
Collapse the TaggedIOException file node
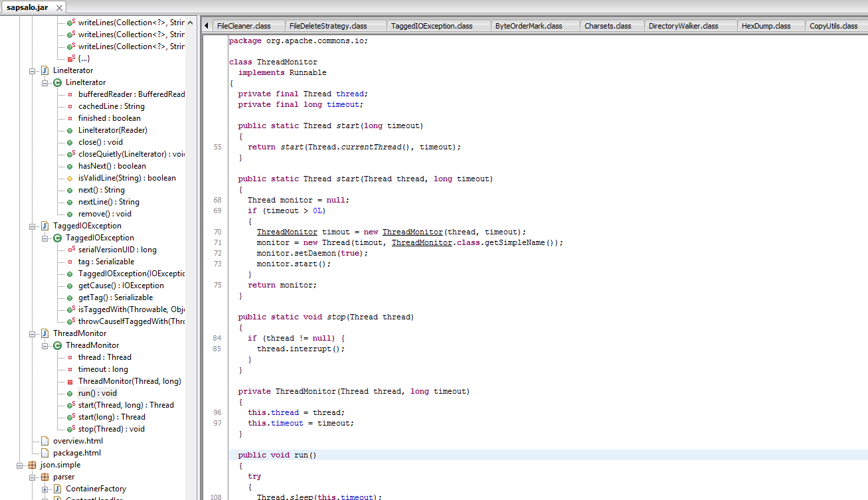click(33, 226)
